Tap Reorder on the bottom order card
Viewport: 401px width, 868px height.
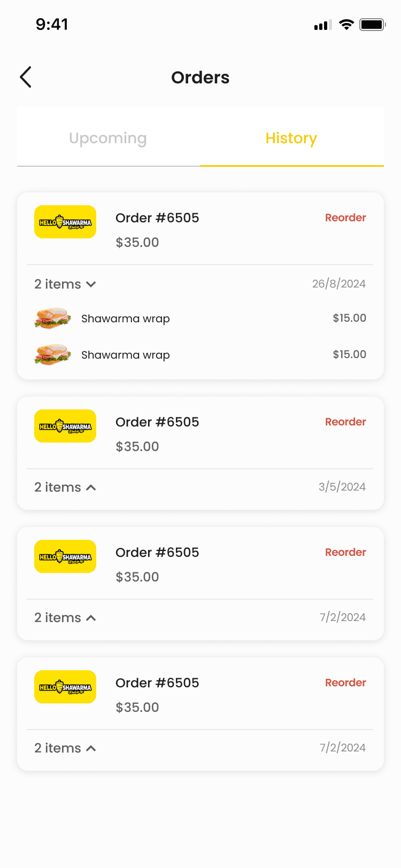[345, 683]
